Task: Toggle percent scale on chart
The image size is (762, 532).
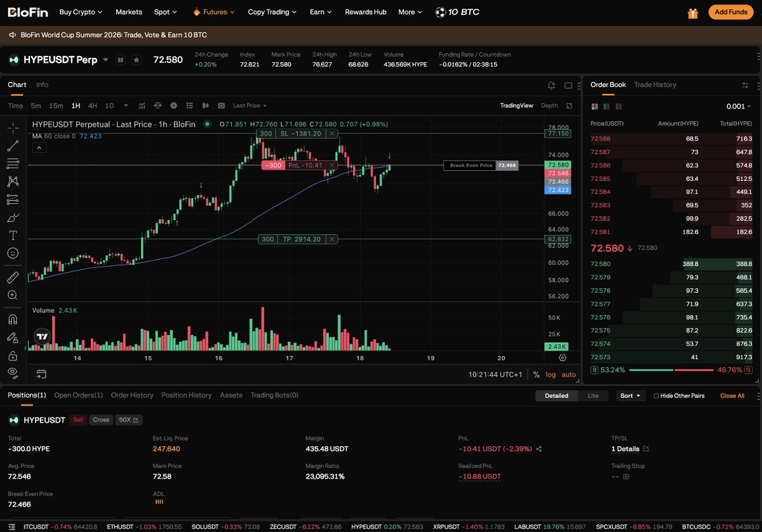Action: (536, 375)
